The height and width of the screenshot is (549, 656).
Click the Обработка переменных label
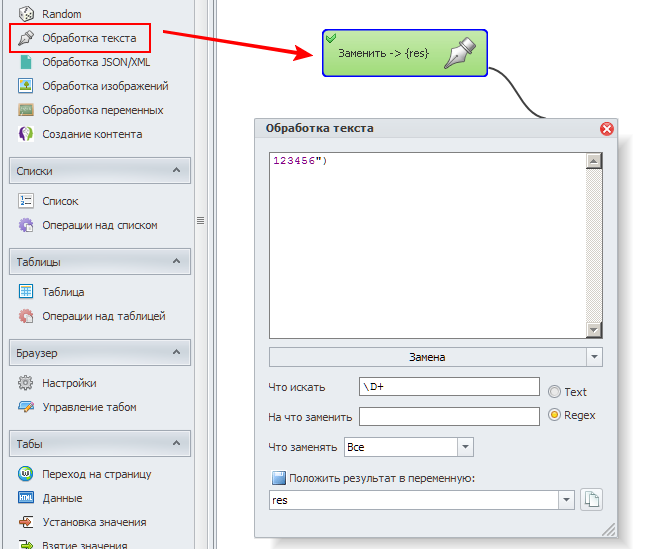(x=102, y=110)
